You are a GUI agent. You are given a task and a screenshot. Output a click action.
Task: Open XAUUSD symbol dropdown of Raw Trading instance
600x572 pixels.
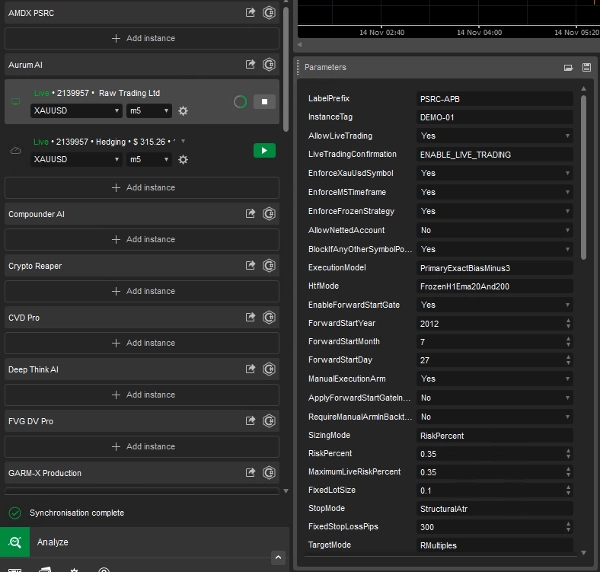click(x=76, y=111)
